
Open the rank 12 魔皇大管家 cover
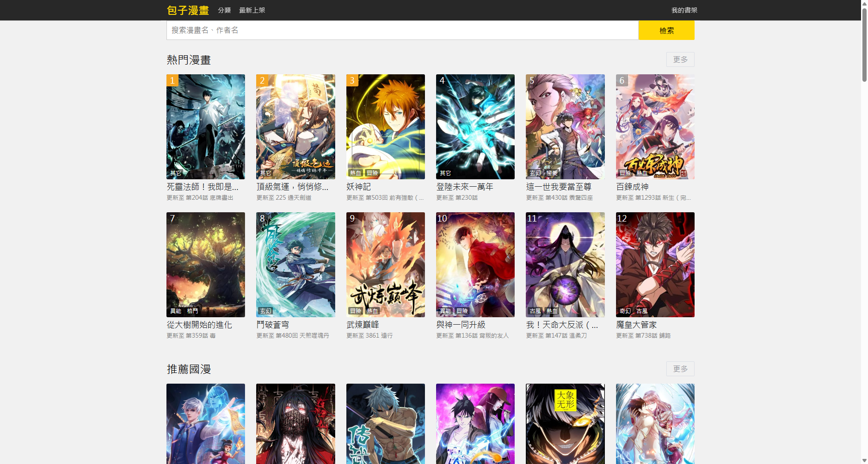point(655,265)
